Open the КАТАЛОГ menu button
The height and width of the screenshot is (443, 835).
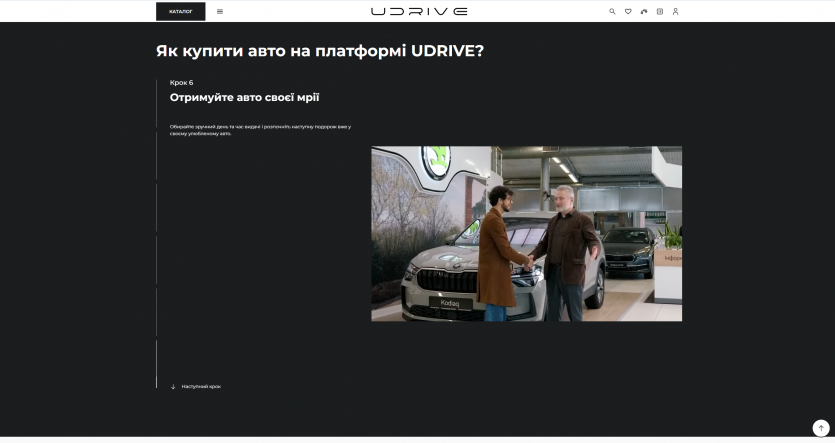click(x=181, y=12)
